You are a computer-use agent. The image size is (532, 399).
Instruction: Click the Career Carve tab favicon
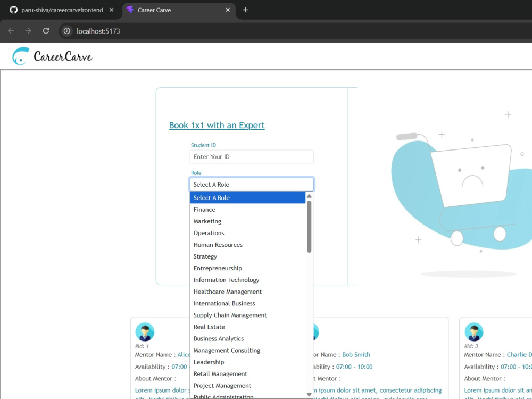click(130, 10)
